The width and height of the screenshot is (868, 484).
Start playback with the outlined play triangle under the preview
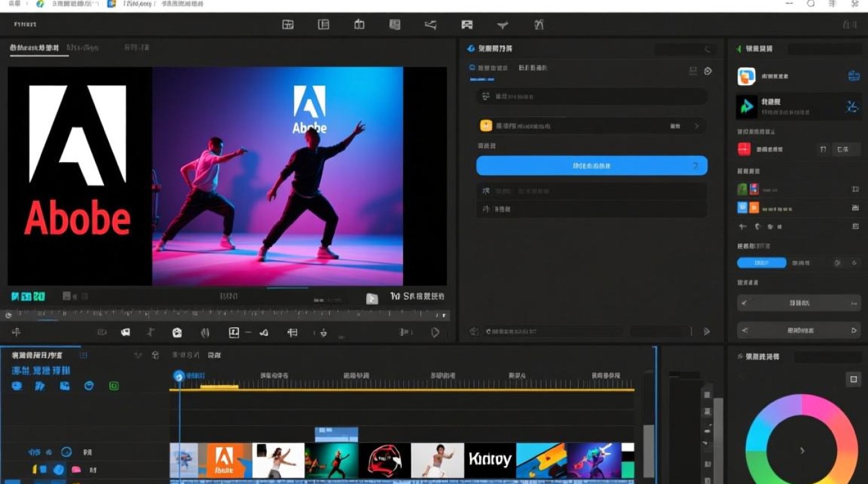pyautogui.click(x=435, y=332)
